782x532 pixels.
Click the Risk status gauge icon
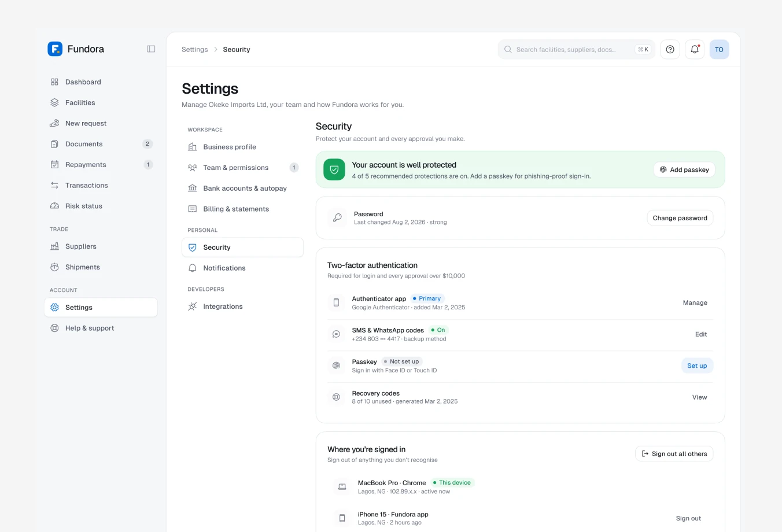pyautogui.click(x=54, y=206)
